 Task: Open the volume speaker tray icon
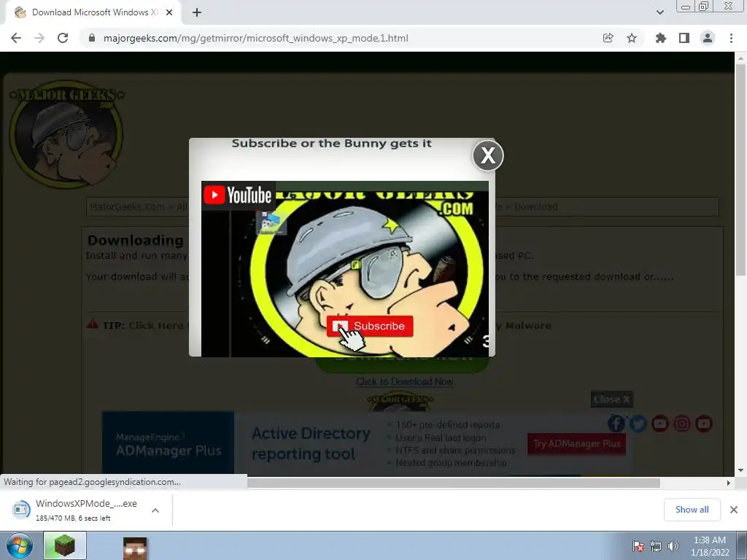coord(673,546)
